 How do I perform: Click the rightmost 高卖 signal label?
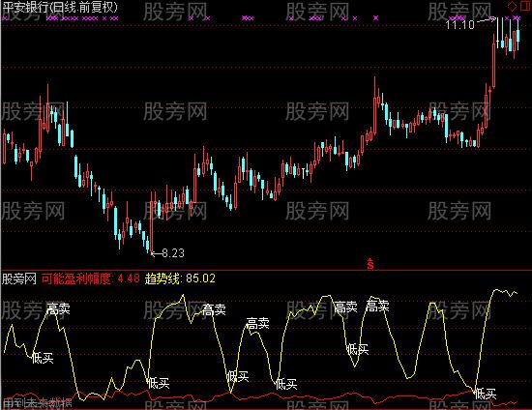pyautogui.click(x=377, y=306)
